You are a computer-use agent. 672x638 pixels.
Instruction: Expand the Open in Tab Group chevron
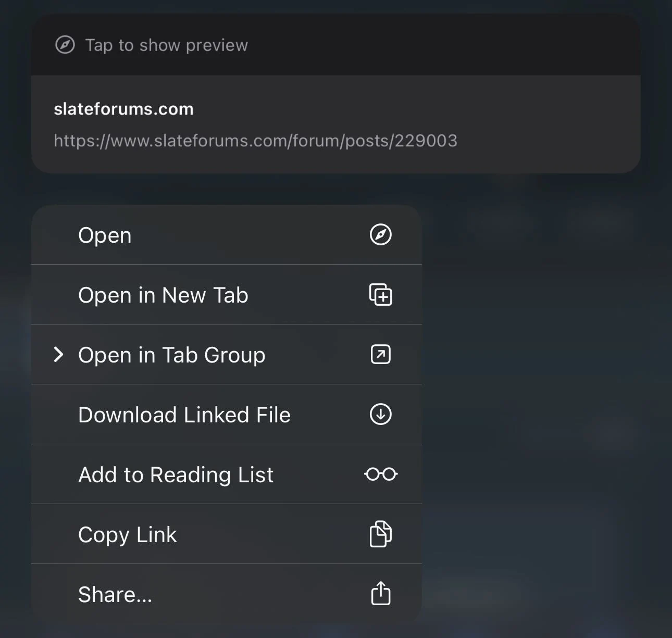(59, 355)
